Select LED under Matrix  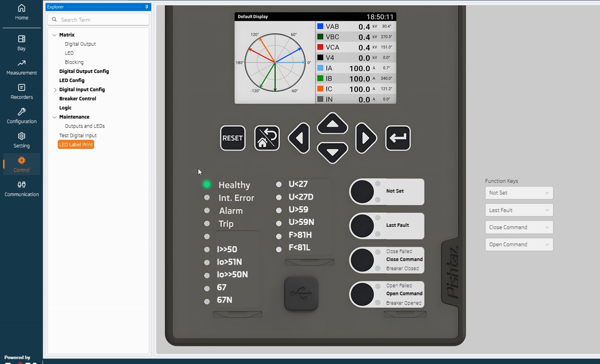tap(69, 53)
